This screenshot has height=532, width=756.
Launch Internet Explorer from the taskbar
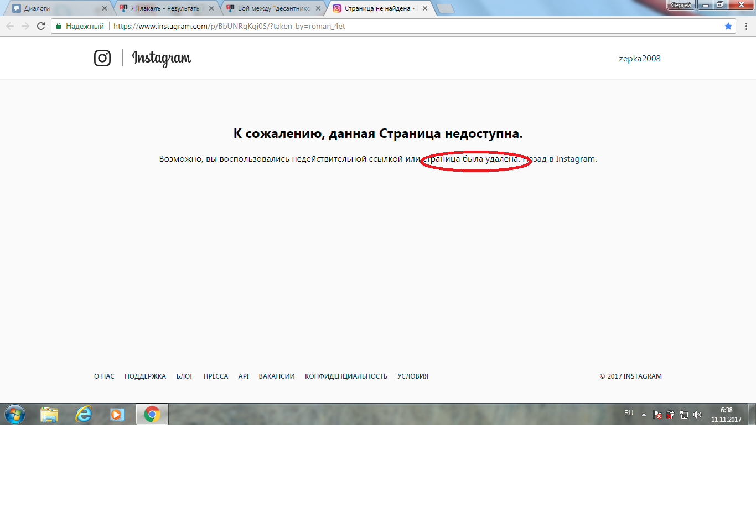(84, 414)
